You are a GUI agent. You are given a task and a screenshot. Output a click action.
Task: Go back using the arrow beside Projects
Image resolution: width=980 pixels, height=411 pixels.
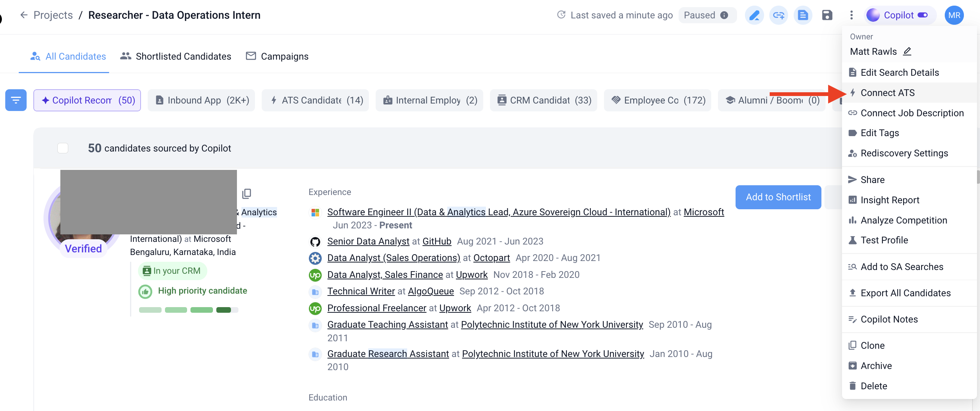(x=24, y=15)
